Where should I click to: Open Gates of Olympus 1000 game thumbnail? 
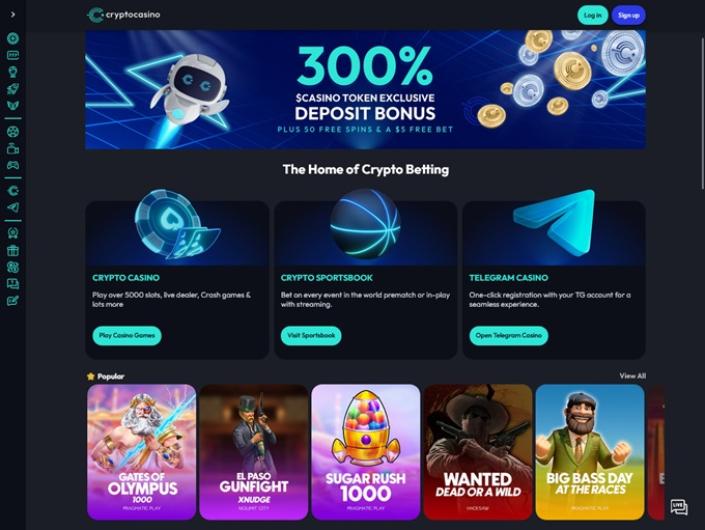coord(142,452)
